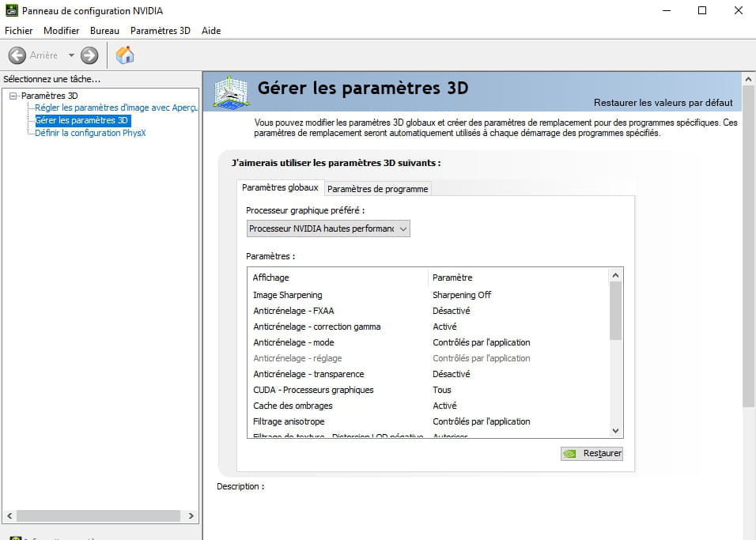This screenshot has height=540, width=756.
Task: Close the NVIDIA control panel window
Action: (x=738, y=10)
